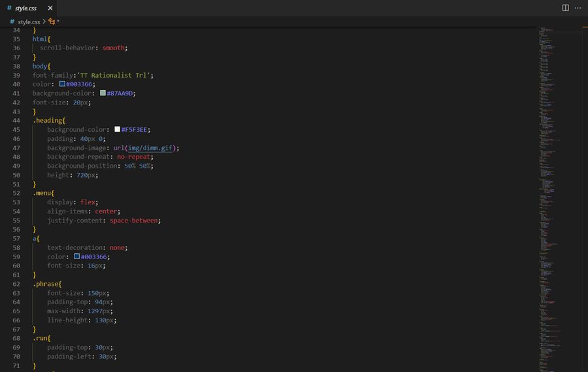The height and width of the screenshot is (372, 588).
Task: Click the white #F5F3EE color swatch
Action: pos(117,130)
